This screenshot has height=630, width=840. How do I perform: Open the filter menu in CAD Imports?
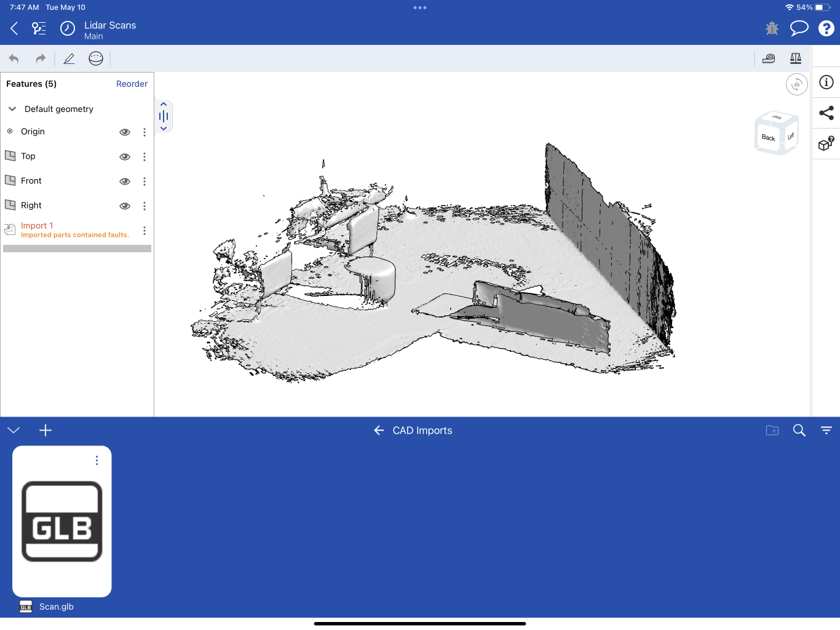pyautogui.click(x=826, y=430)
